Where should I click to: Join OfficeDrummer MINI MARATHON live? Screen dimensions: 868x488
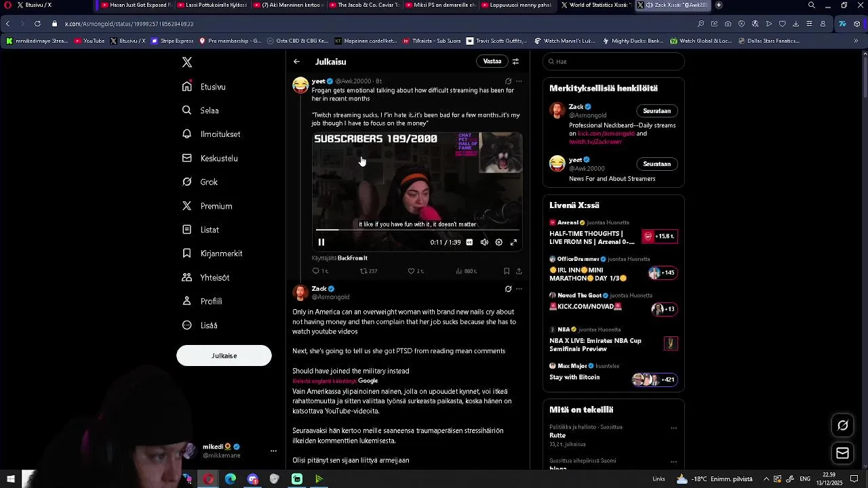[x=613, y=269]
